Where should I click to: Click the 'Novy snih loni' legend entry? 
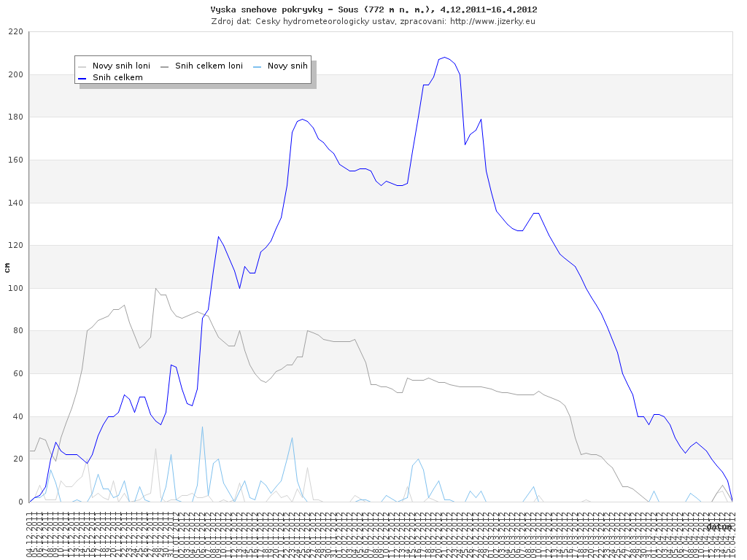[x=121, y=66]
